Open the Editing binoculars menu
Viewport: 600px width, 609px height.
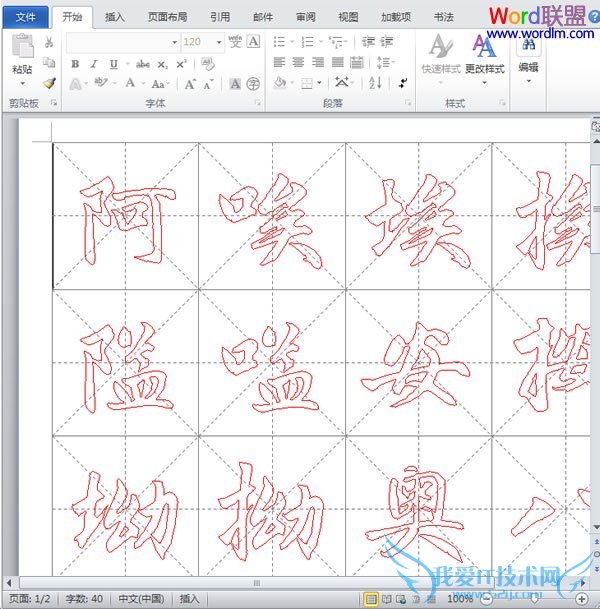tap(528, 60)
